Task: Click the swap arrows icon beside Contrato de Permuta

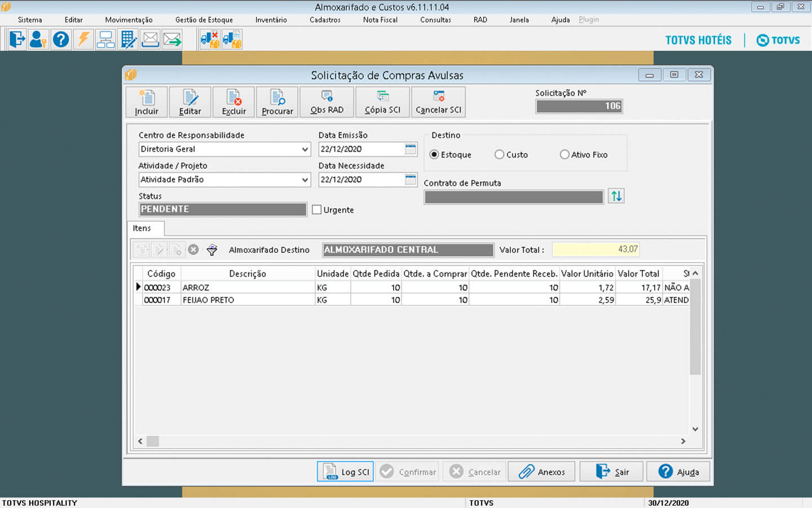Action: 616,196
